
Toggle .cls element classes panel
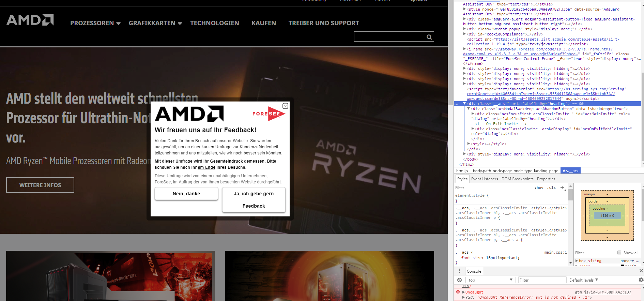pos(551,187)
